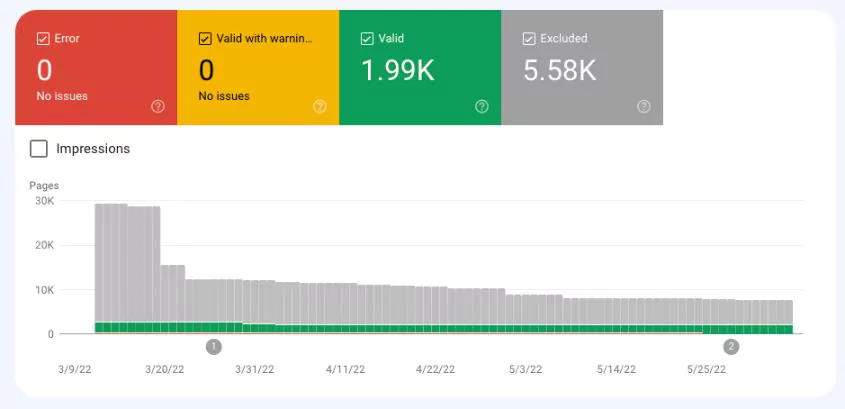Screen dimensions: 845x409
Task: Toggle the Excluded checkbox
Action: pos(529,39)
